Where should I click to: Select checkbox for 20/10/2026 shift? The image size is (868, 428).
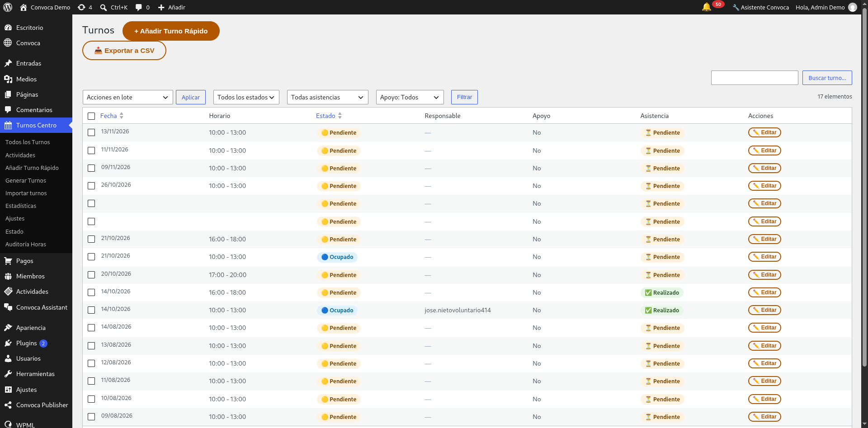[91, 275]
